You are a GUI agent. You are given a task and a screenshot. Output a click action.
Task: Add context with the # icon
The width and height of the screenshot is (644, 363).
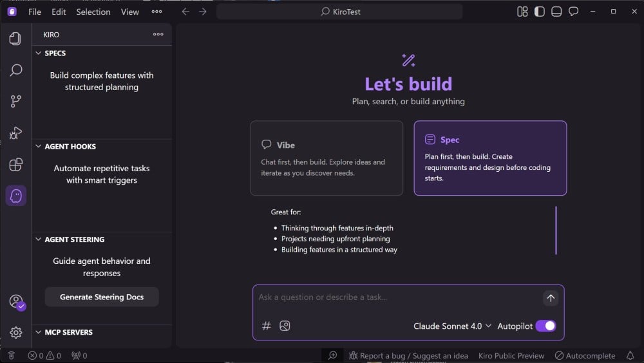click(266, 326)
